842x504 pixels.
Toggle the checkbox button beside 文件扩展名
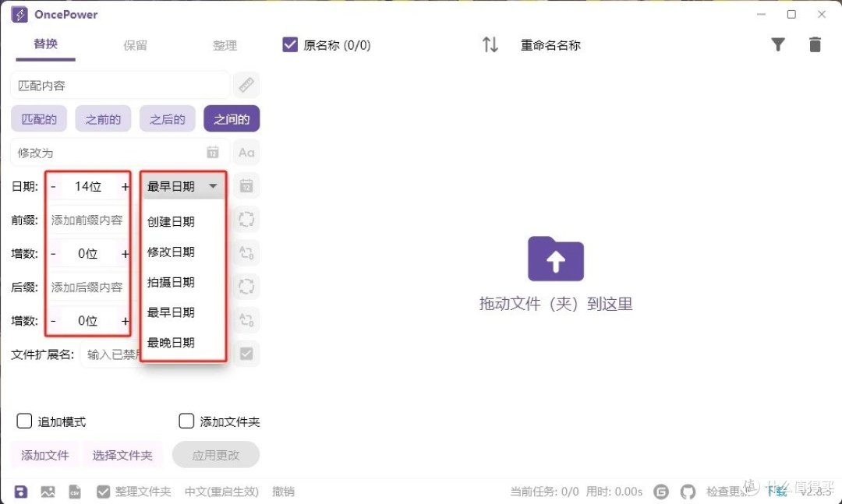tap(246, 354)
